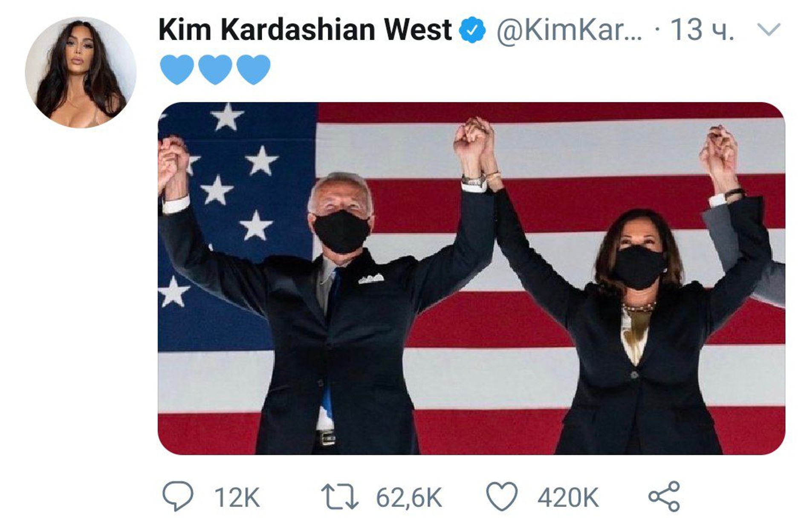Click the masked woman in the photo
The height and width of the screenshot is (532, 810).
click(x=639, y=319)
